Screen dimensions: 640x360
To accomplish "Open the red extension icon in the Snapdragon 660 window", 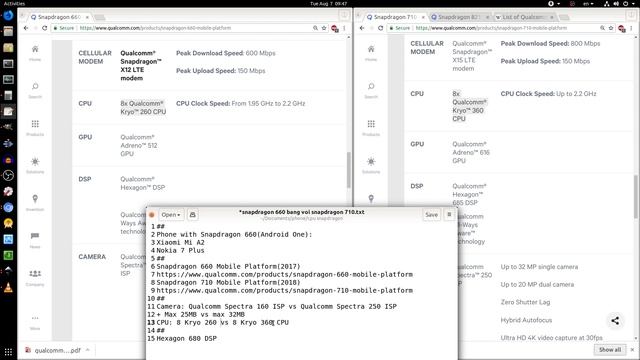I will pos(335,29).
